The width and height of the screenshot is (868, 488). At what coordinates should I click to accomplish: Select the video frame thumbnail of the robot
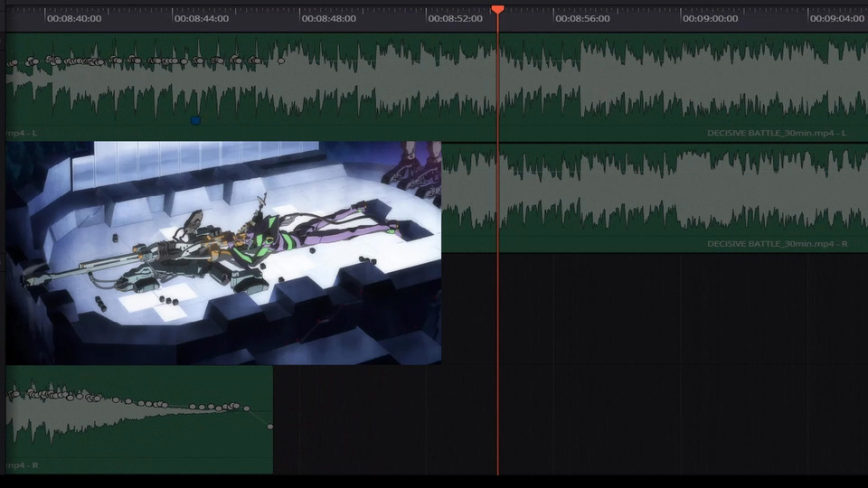pyautogui.click(x=223, y=253)
